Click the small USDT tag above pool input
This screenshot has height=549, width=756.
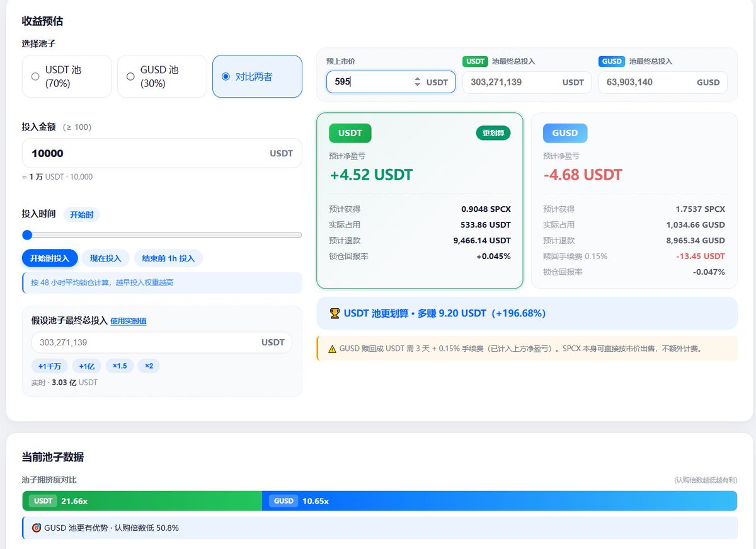476,61
